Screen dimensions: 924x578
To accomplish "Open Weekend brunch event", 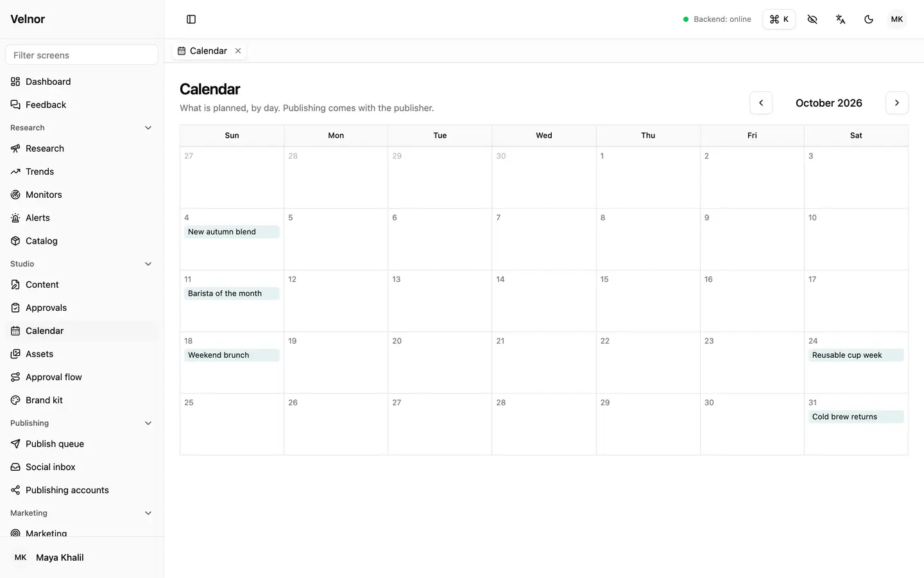I will [x=232, y=355].
